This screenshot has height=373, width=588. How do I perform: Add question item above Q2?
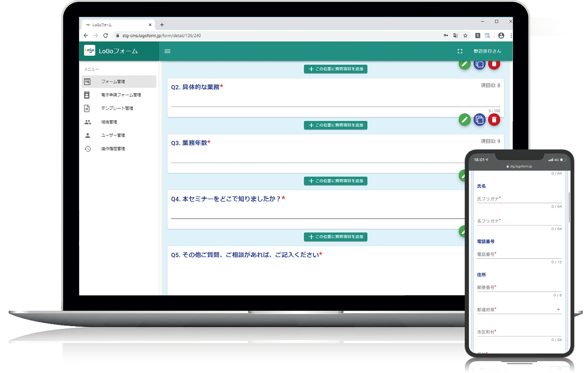[x=336, y=69]
